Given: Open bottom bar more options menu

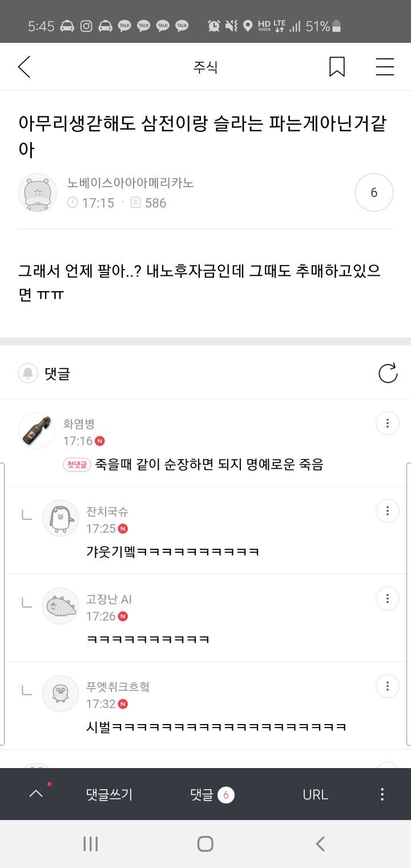Looking at the screenshot, I should [x=382, y=794].
